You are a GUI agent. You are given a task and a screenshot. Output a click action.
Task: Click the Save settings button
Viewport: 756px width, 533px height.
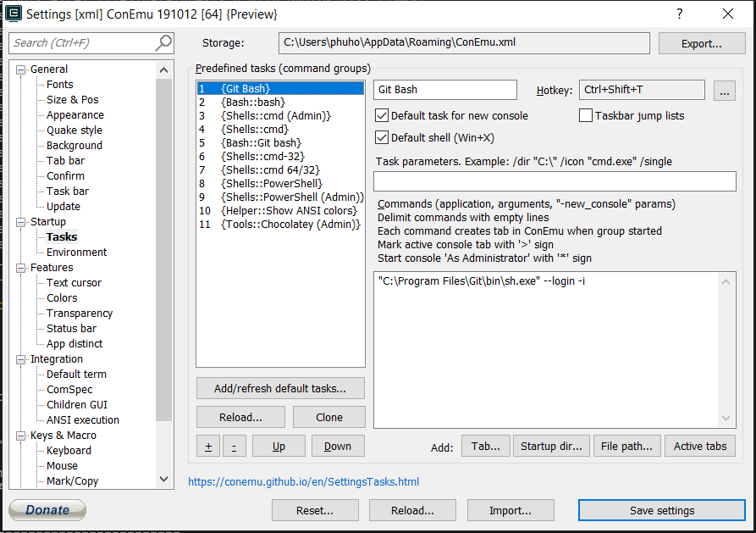tap(661, 509)
